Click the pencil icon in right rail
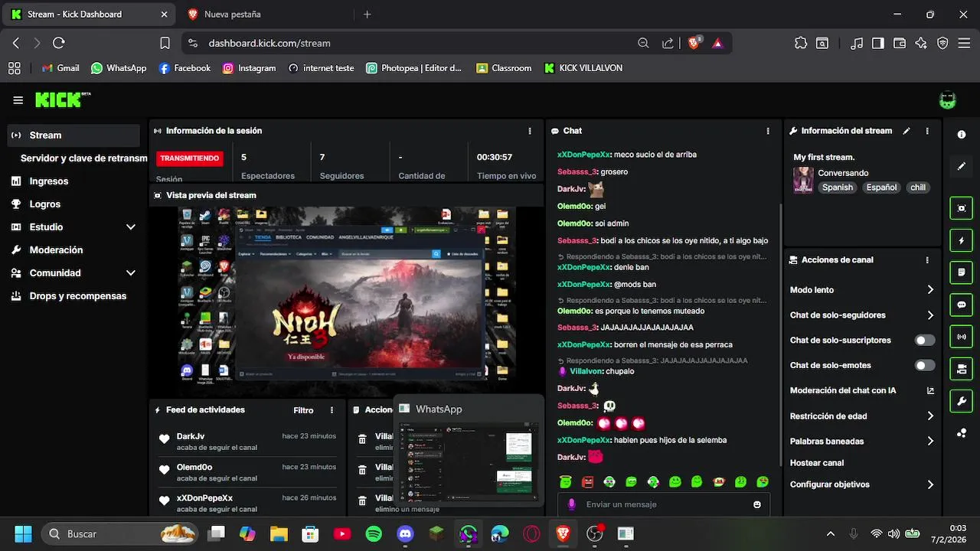Image resolution: width=980 pixels, height=551 pixels. pyautogui.click(x=962, y=166)
